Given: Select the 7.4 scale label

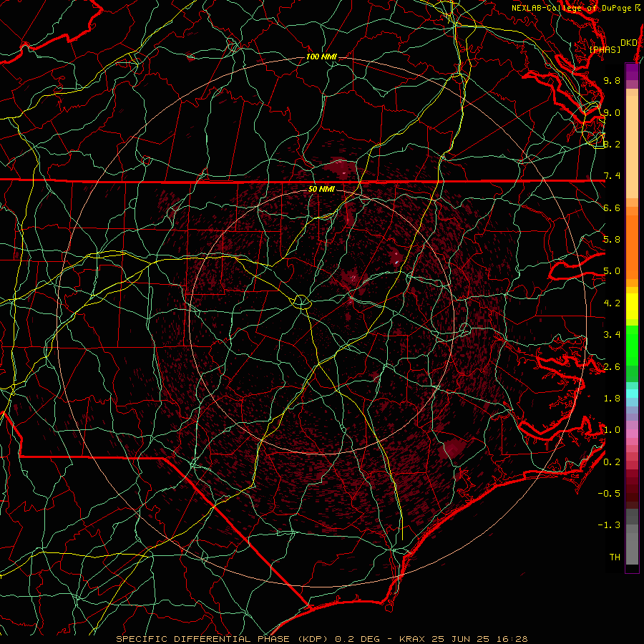Looking at the screenshot, I should 612,176.
